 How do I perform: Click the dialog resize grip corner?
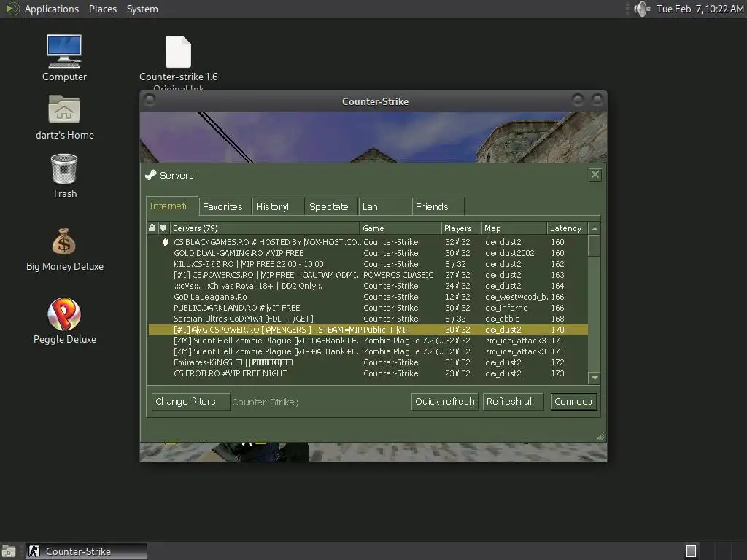click(600, 436)
